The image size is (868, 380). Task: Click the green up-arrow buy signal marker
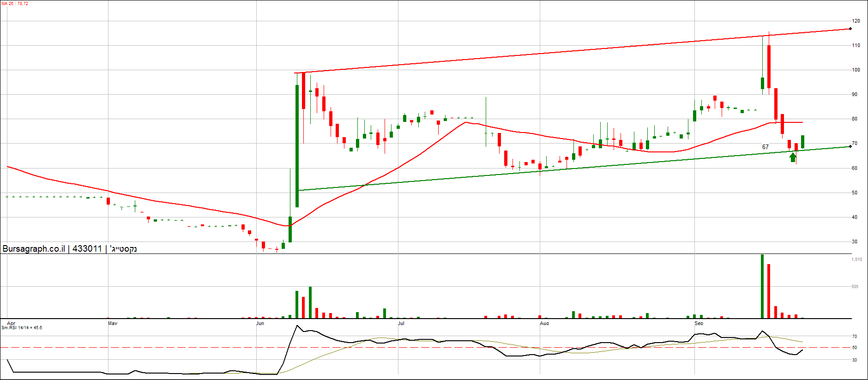[793, 157]
